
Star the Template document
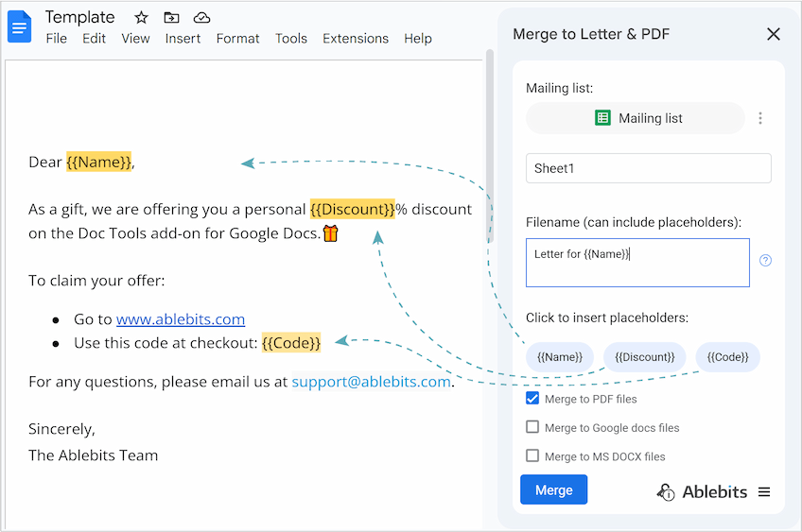(141, 18)
